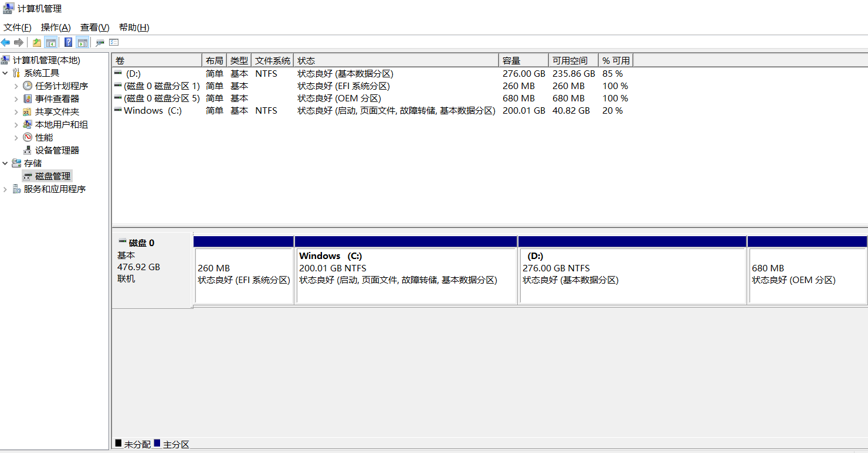This screenshot has height=453, width=868.
Task: Click the checklist settings toolbar icon
Action: [x=114, y=42]
